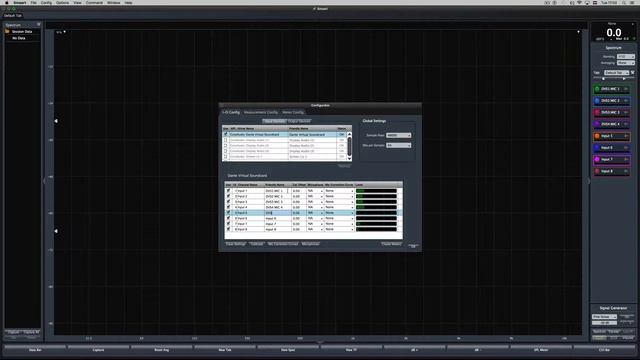Click the lower range arrow on plot's left edge

pos(56,231)
